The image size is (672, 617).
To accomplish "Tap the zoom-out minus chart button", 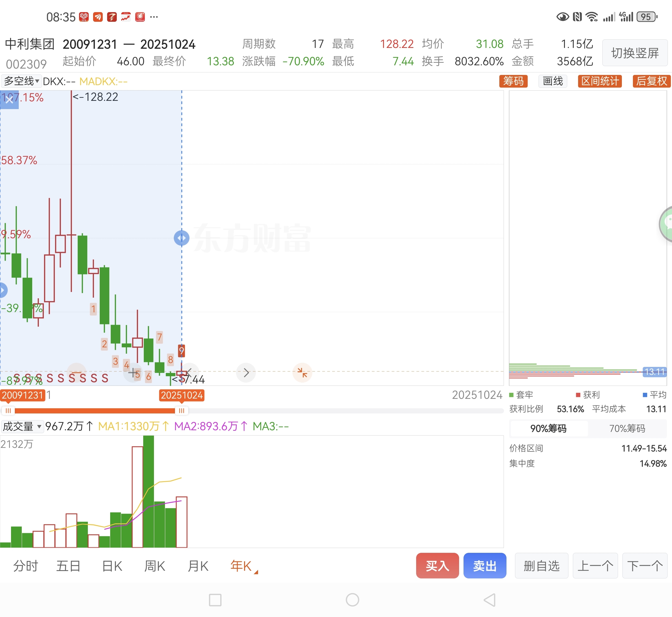I will (77, 372).
